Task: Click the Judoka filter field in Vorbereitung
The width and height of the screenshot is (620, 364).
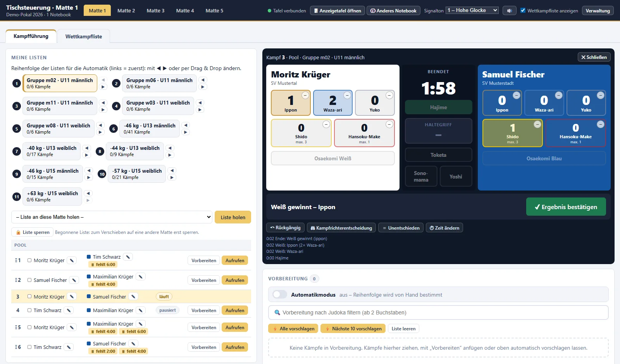Action: point(438,312)
